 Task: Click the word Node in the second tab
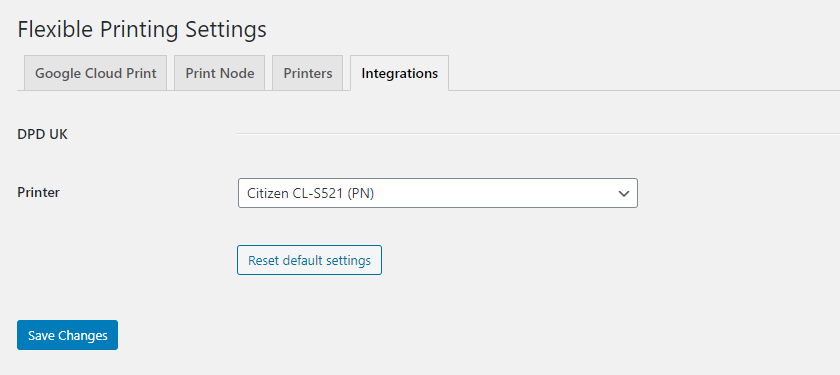click(x=238, y=73)
